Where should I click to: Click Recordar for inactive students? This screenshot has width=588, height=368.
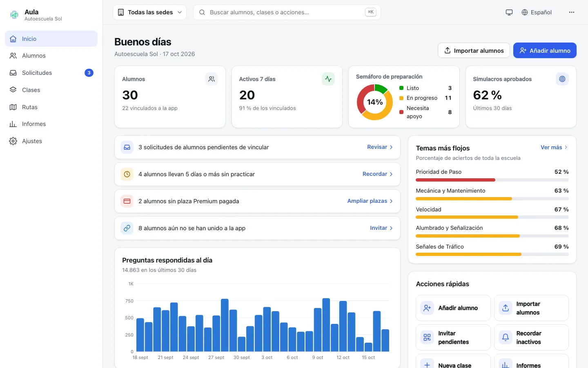click(378, 174)
